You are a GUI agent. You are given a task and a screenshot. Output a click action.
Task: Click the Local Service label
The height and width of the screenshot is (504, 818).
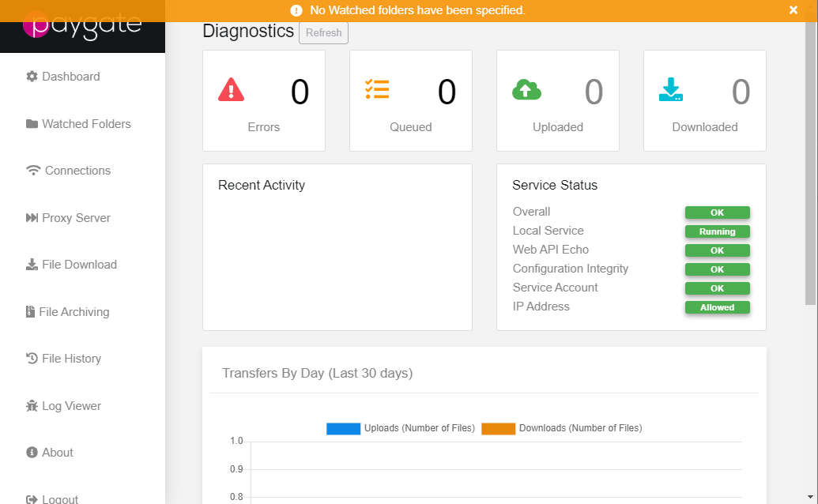coord(548,231)
